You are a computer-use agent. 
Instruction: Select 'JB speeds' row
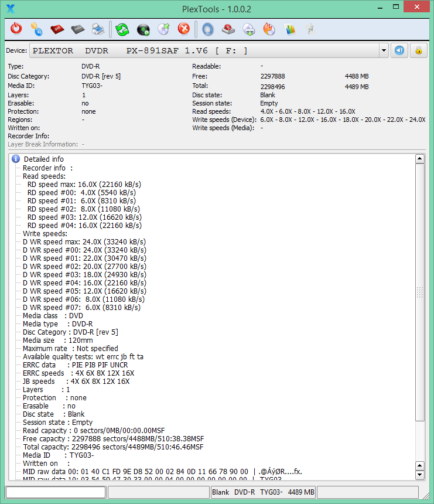[x=76, y=381]
